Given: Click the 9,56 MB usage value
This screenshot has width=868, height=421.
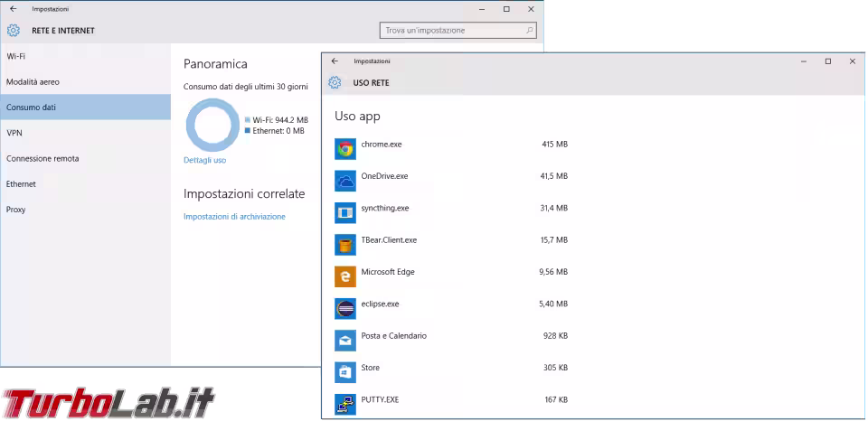Looking at the screenshot, I should (553, 272).
